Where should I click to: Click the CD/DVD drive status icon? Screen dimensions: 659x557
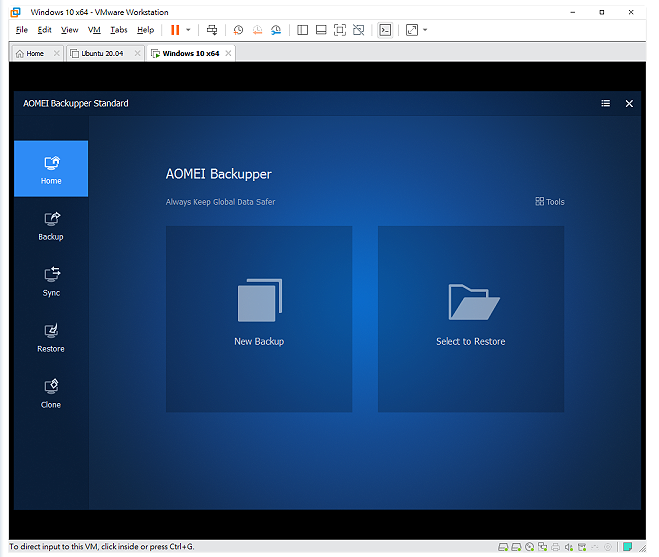tap(530, 547)
